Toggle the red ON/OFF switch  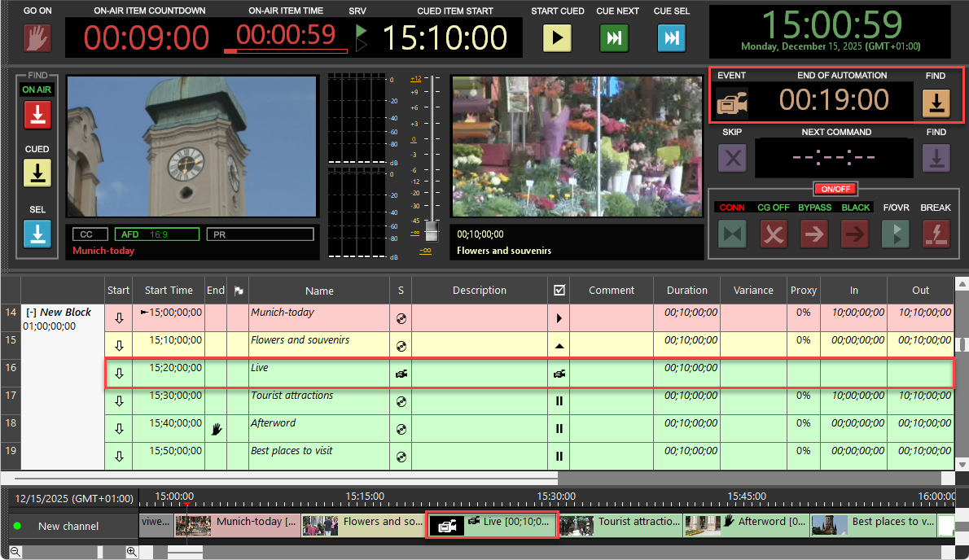pos(835,189)
